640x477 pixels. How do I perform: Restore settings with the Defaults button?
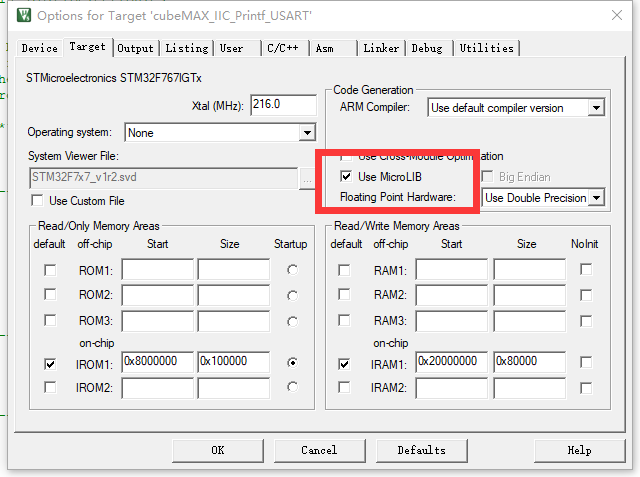(x=422, y=450)
